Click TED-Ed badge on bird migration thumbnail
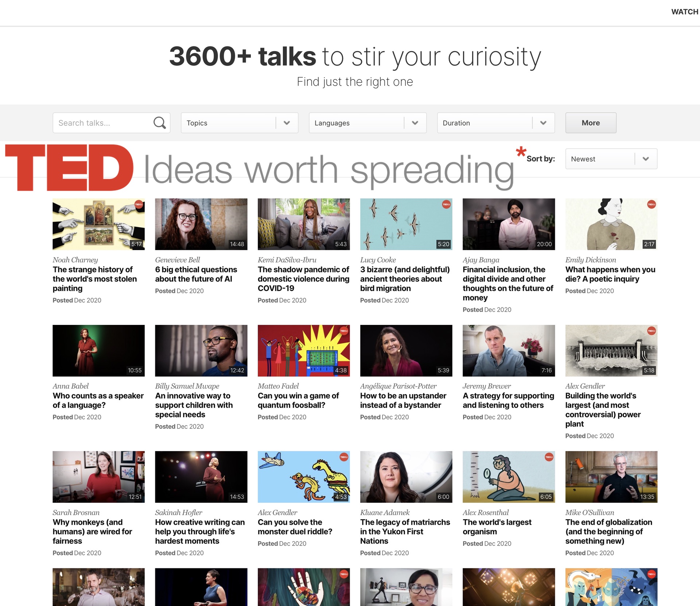 coord(446,205)
